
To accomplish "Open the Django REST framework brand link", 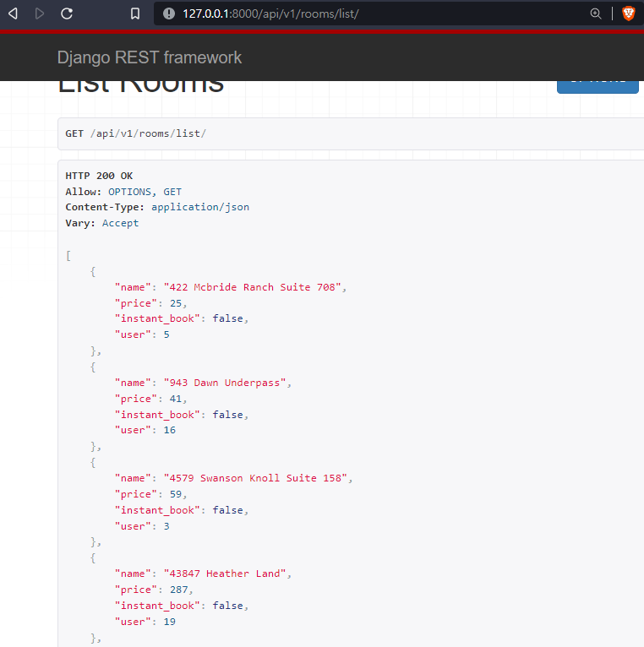I will 149,57.
